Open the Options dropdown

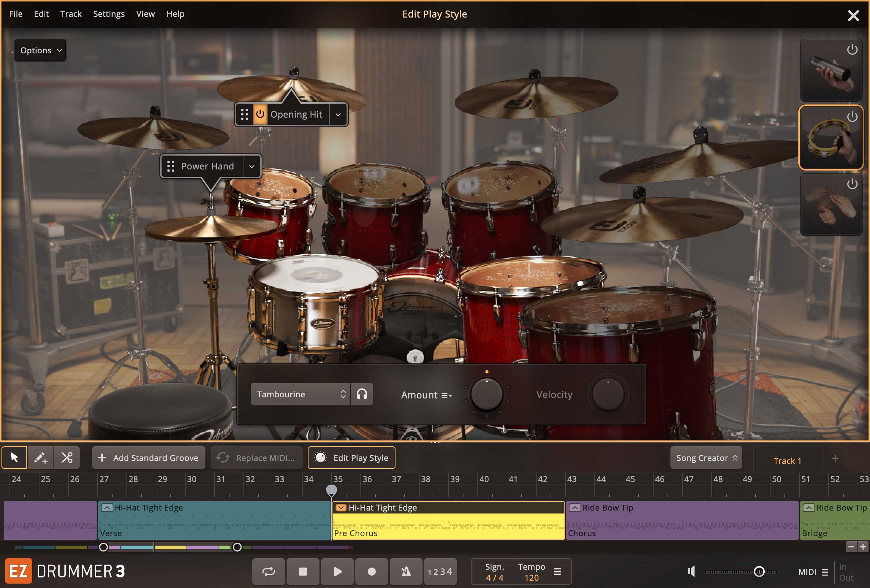tap(41, 50)
